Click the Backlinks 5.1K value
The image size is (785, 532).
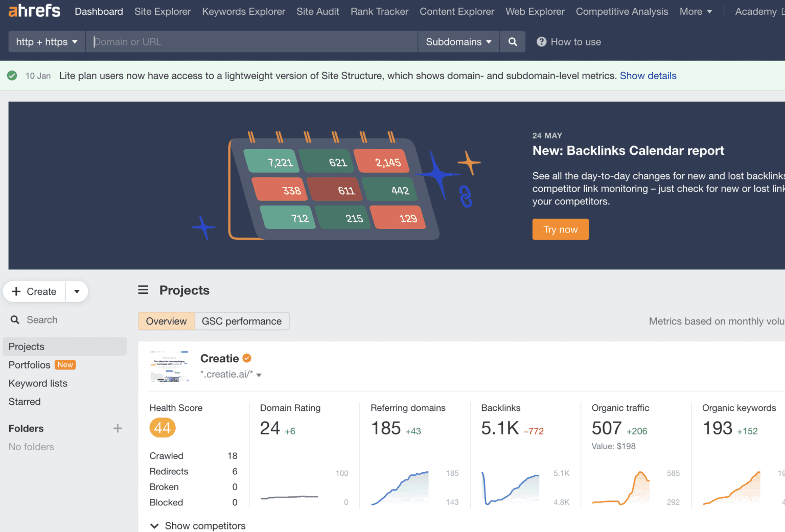pos(500,428)
